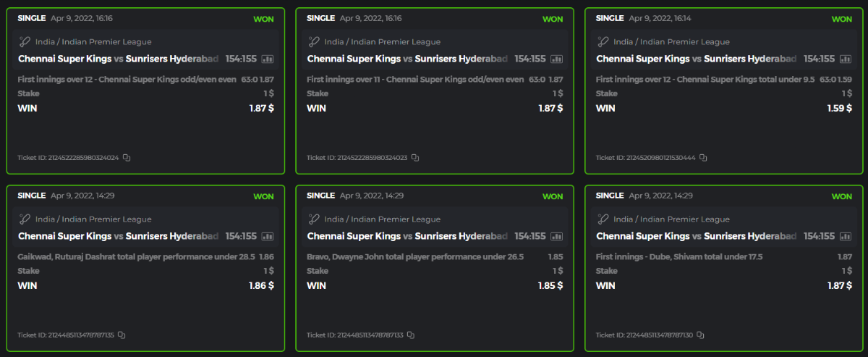Click the WON status on Dube bet card
Viewport: 868px width, 357px height.
tap(841, 196)
